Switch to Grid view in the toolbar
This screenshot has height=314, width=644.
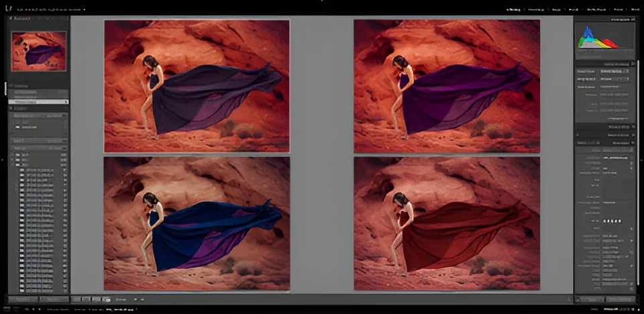(x=75, y=299)
